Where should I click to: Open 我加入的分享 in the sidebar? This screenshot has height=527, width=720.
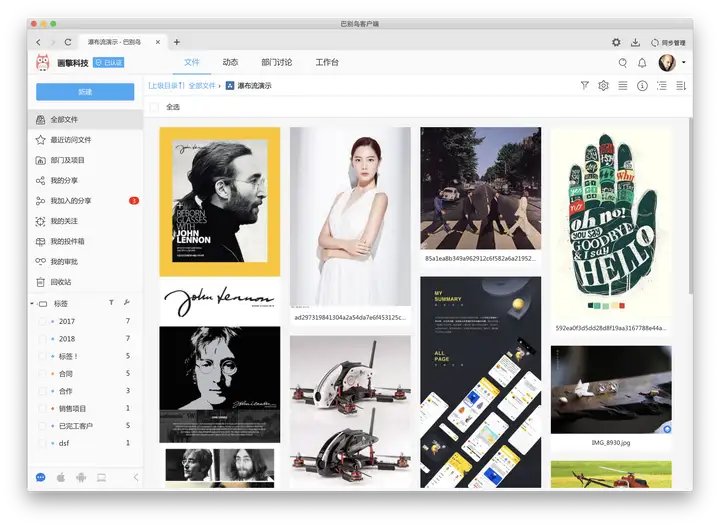[85, 201]
